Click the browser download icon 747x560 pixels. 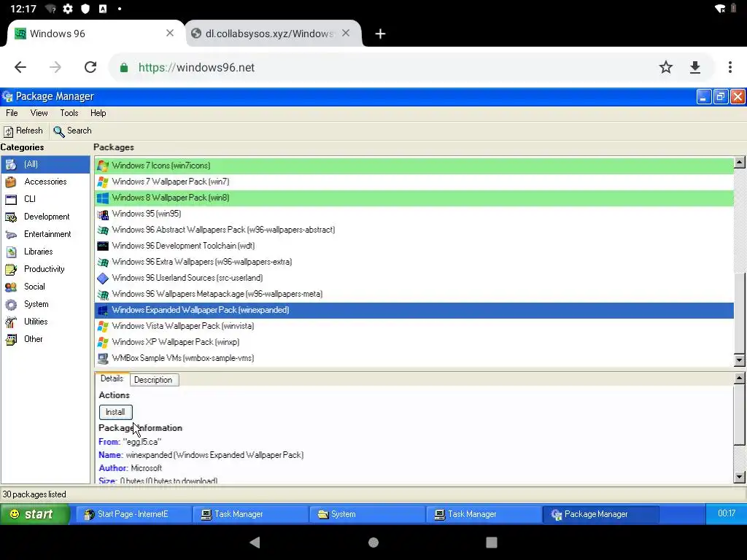[x=695, y=68]
